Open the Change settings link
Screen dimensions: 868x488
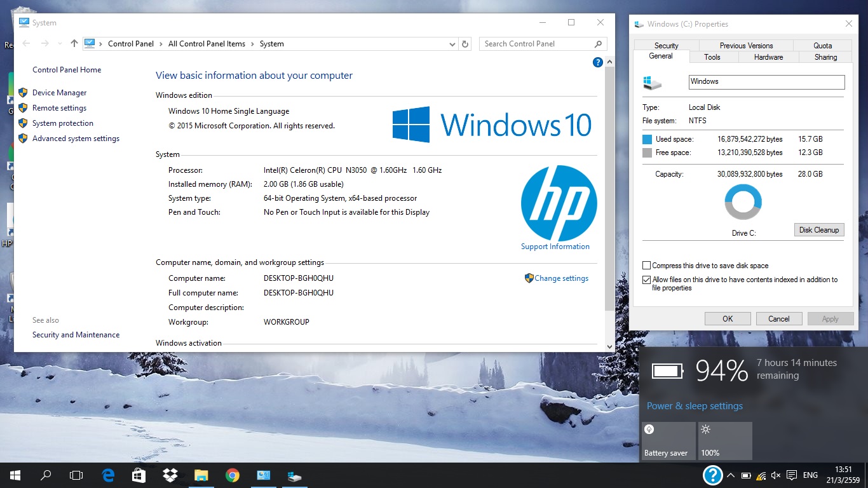click(x=561, y=278)
